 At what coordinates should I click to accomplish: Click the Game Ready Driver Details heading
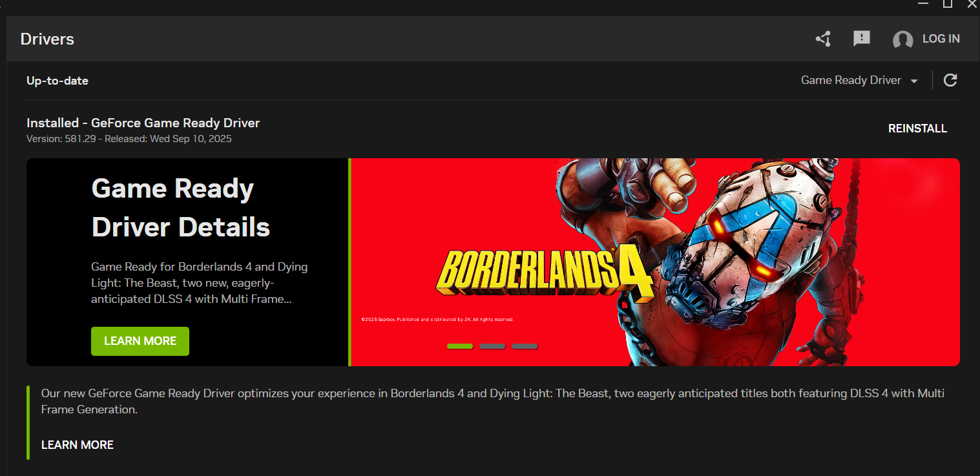point(181,208)
